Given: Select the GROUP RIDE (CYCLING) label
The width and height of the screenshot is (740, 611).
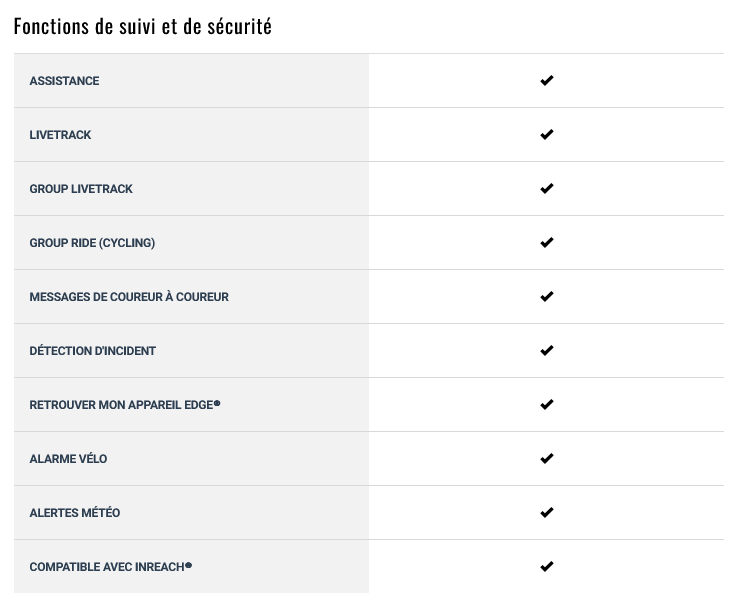Looking at the screenshot, I should [92, 243].
